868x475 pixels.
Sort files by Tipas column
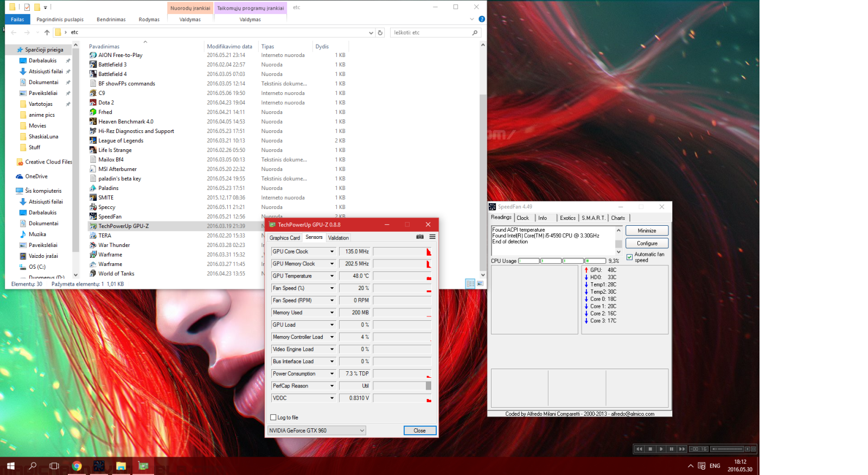pyautogui.click(x=267, y=47)
